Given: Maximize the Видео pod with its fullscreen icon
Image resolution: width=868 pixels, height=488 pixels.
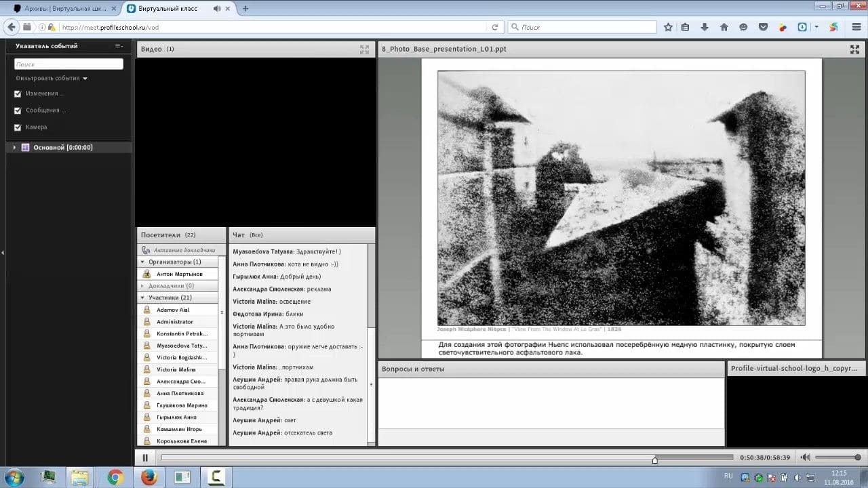Looking at the screenshot, I should (364, 49).
